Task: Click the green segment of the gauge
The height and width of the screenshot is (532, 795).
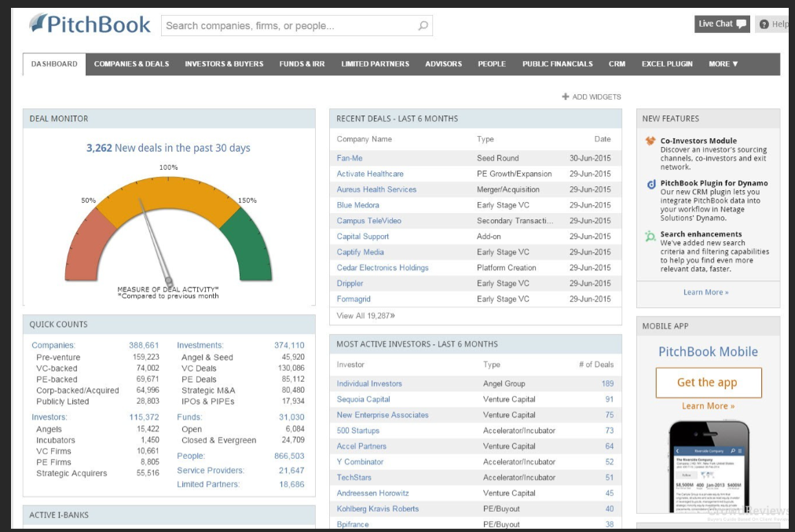Action: coord(247,245)
